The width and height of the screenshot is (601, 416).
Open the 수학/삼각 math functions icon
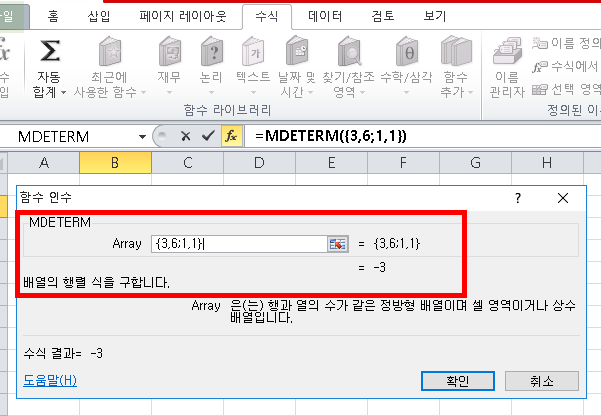click(407, 51)
